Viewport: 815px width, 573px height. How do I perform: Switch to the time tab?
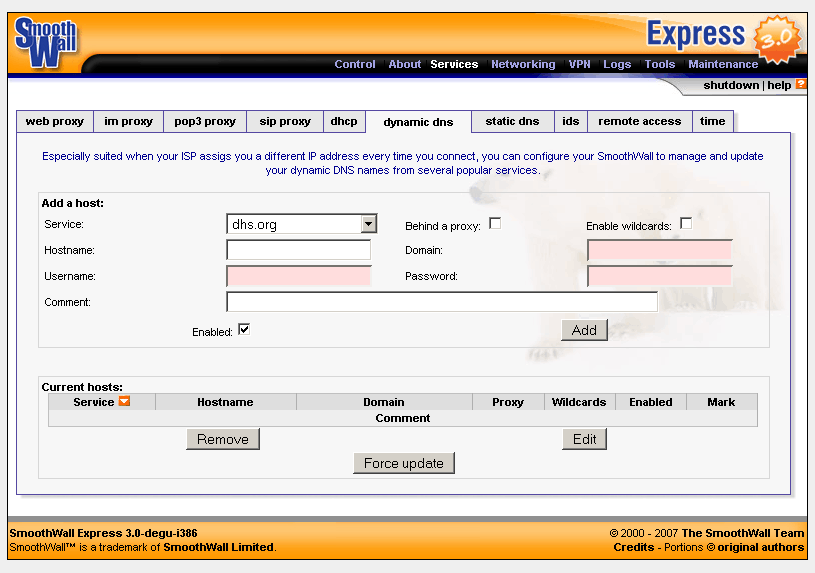click(x=713, y=121)
